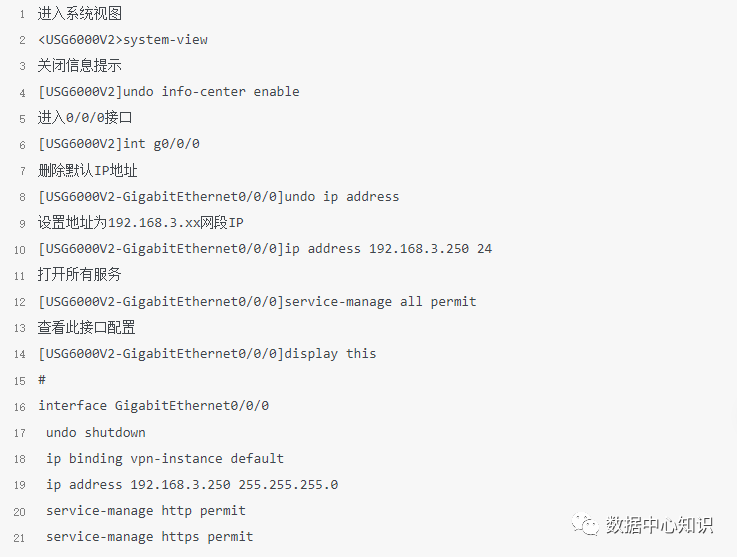Click the 打开所有服务 comment line
This screenshot has height=557, width=737.
point(80,275)
